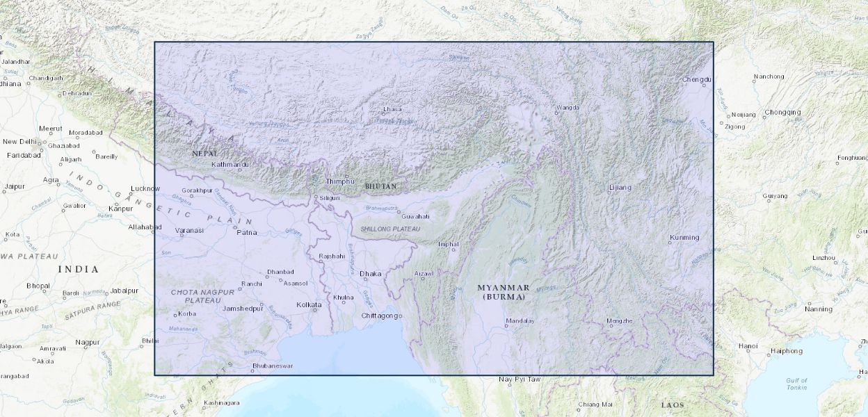
Task: Click the Mandalay city marker
Action: tap(506, 326)
